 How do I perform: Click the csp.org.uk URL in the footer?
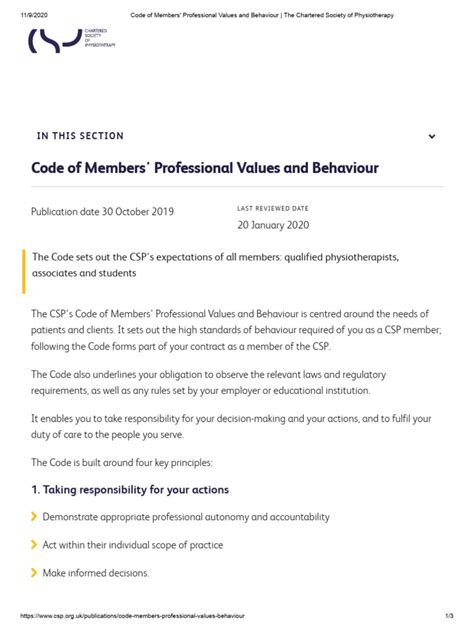coord(132,615)
